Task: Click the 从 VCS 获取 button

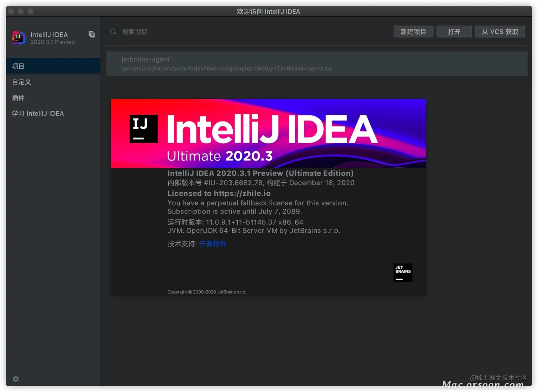Action: point(500,32)
